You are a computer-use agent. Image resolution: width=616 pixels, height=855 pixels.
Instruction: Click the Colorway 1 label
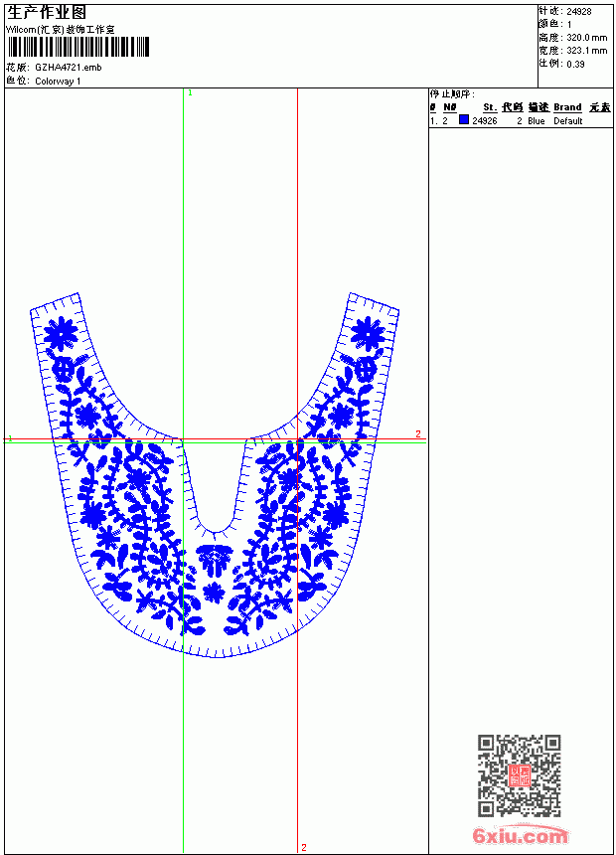58,82
